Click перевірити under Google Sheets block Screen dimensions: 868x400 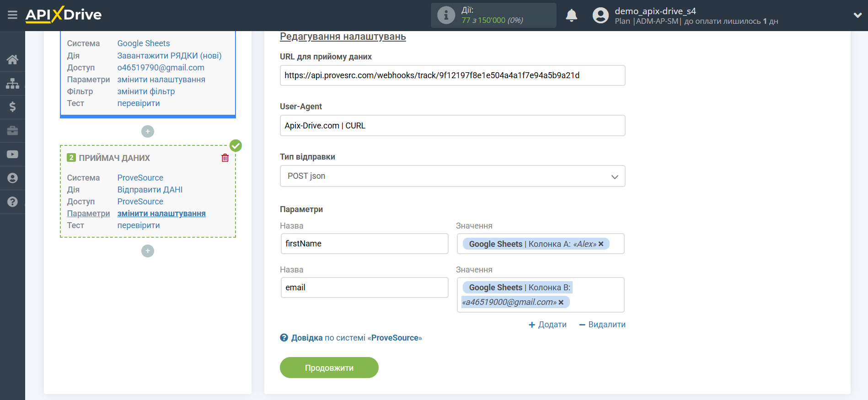pos(139,103)
